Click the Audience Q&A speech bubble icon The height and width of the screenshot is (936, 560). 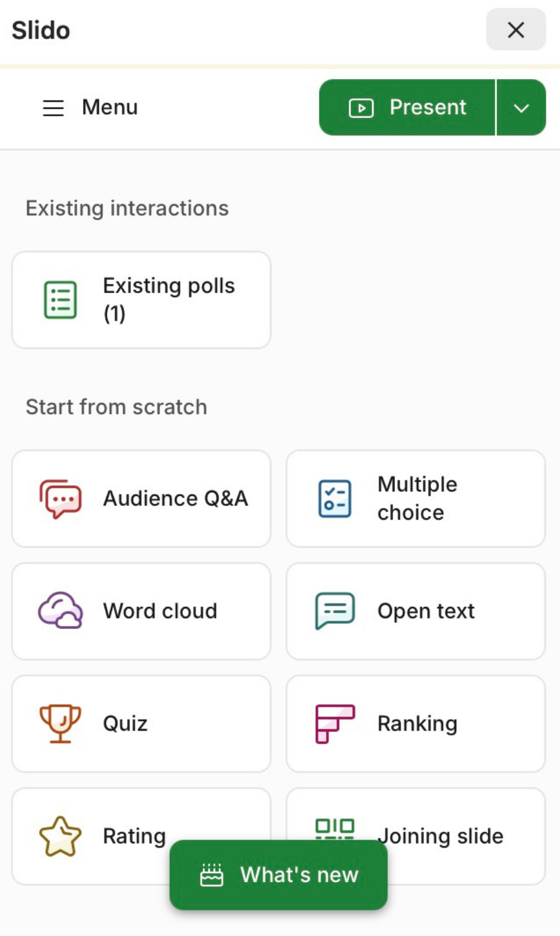[60, 498]
